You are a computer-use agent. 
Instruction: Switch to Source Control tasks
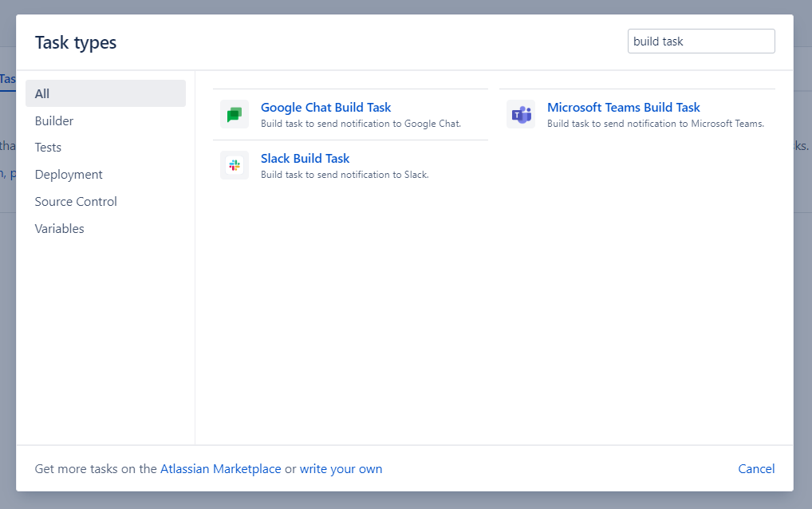click(76, 202)
